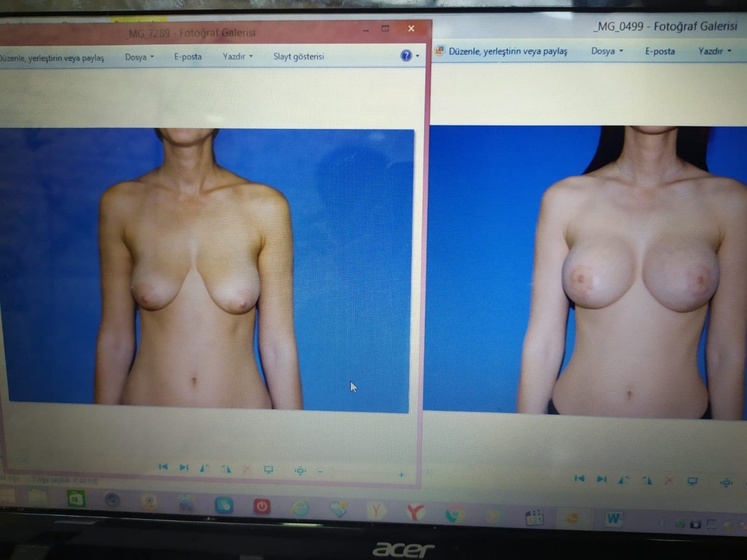The width and height of the screenshot is (747, 560).
Task: Click E-posta in MG_7289 window
Action: pyautogui.click(x=187, y=57)
